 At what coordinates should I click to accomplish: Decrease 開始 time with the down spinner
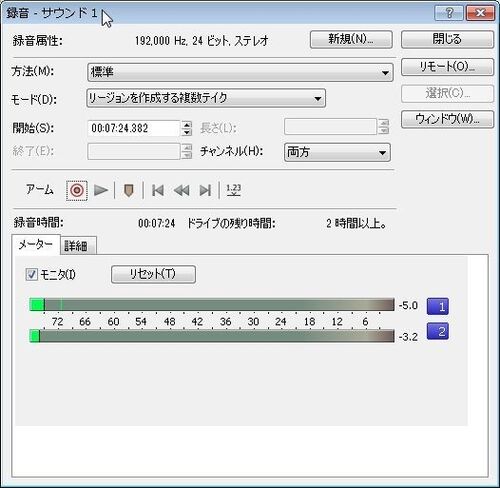click(187, 132)
